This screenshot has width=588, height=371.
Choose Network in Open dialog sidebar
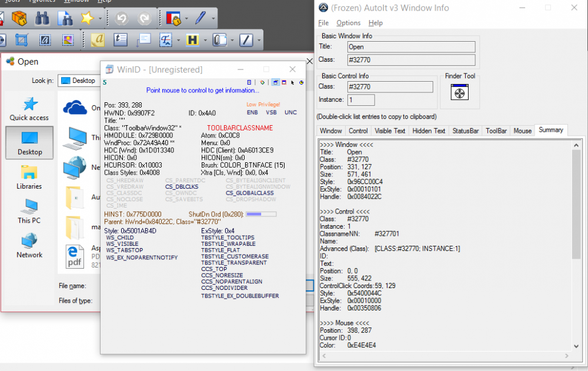point(29,246)
